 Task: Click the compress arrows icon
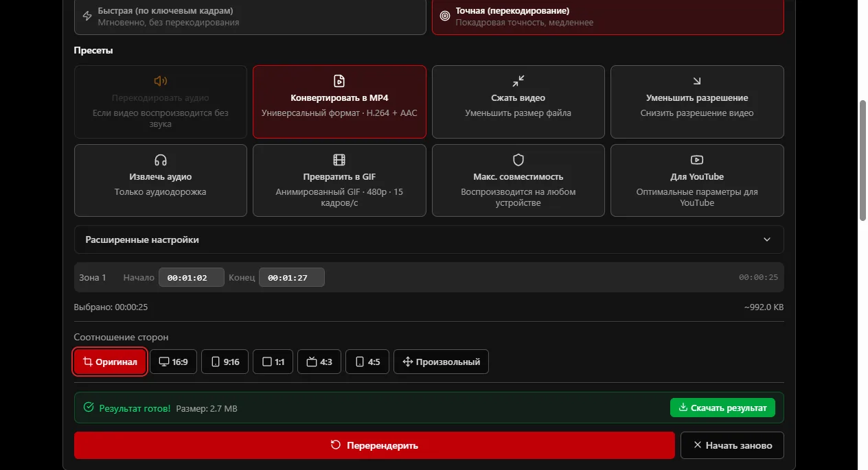pyautogui.click(x=518, y=81)
